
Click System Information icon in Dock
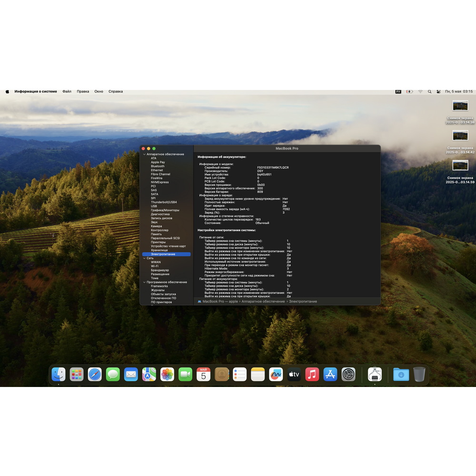[375, 374]
